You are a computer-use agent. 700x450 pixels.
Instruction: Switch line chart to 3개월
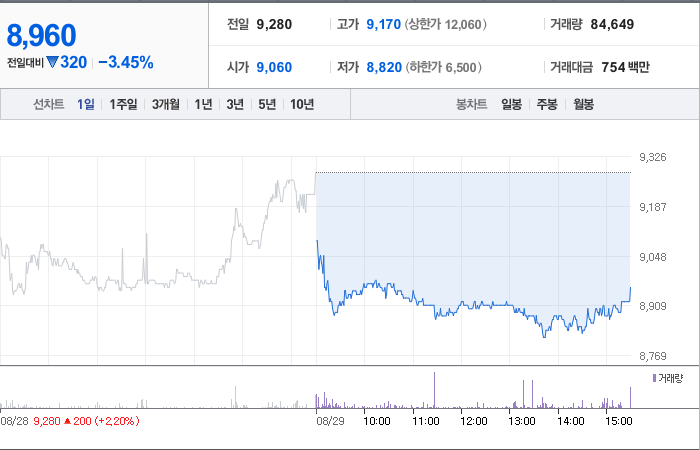coord(166,104)
